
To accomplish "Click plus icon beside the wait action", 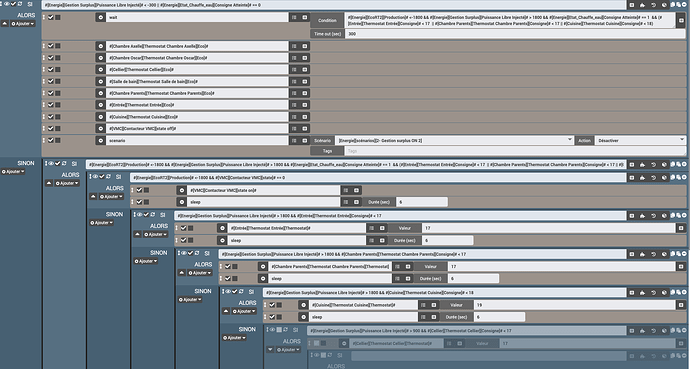I will [305, 17].
